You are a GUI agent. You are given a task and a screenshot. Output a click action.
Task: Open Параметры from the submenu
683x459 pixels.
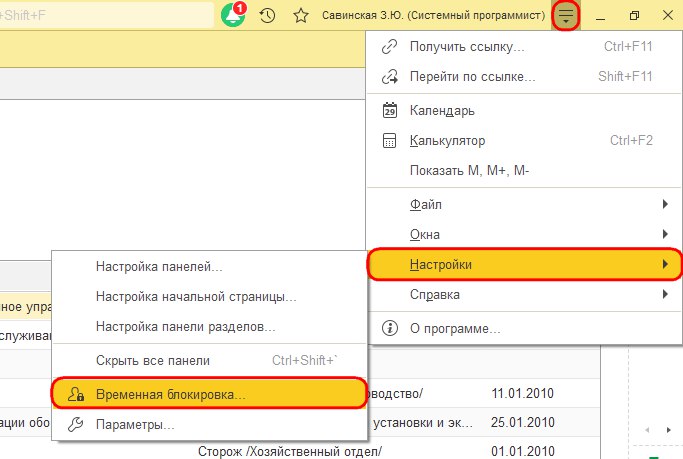209,424
